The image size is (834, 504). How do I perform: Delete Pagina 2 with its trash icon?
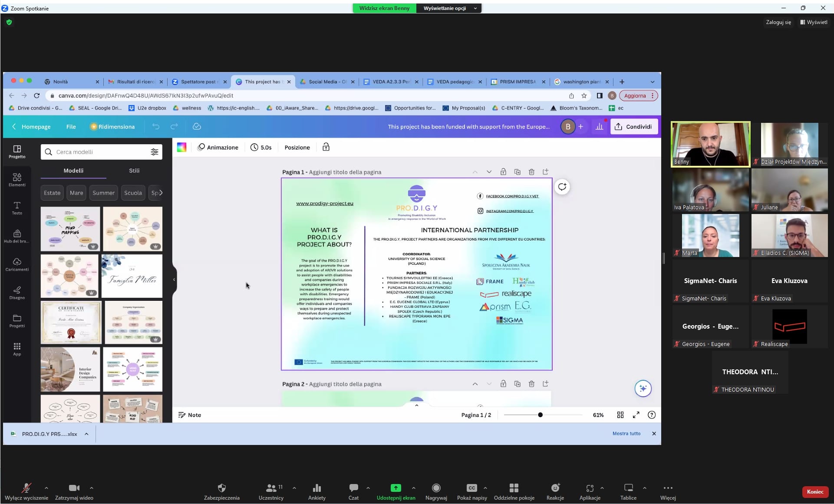click(x=531, y=384)
